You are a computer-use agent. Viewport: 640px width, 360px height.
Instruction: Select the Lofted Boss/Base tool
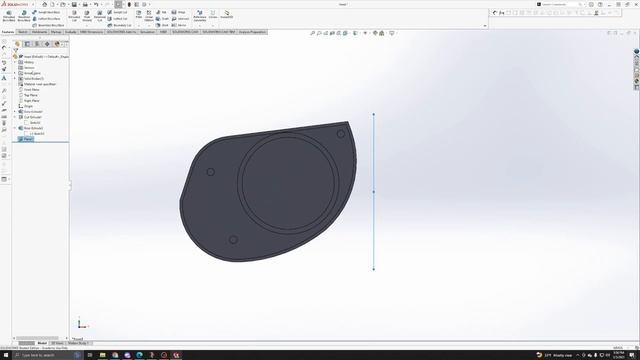pyautogui.click(x=46, y=19)
